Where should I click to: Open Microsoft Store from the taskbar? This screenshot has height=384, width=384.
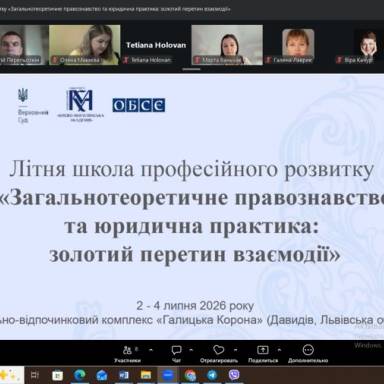point(57,375)
